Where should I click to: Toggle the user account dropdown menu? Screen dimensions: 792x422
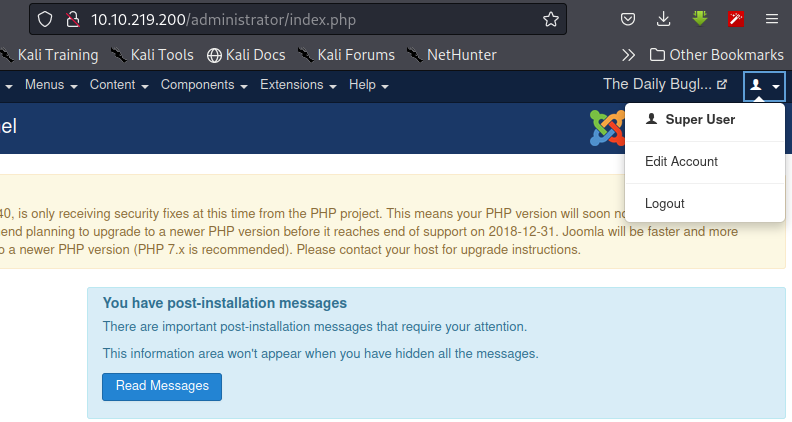click(x=764, y=86)
